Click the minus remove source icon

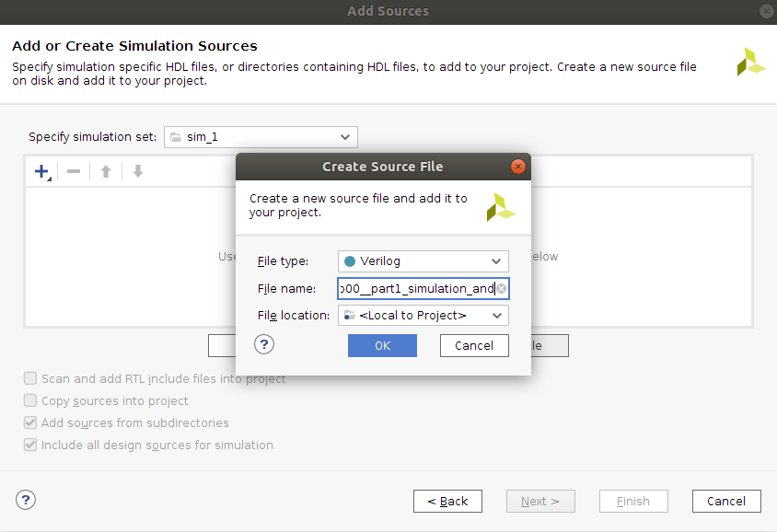pos(74,171)
